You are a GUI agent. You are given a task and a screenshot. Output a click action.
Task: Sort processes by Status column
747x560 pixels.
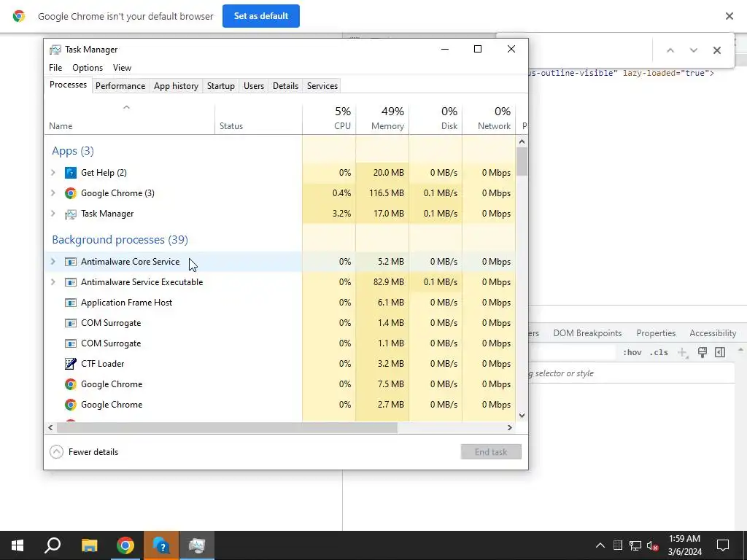pyautogui.click(x=258, y=119)
